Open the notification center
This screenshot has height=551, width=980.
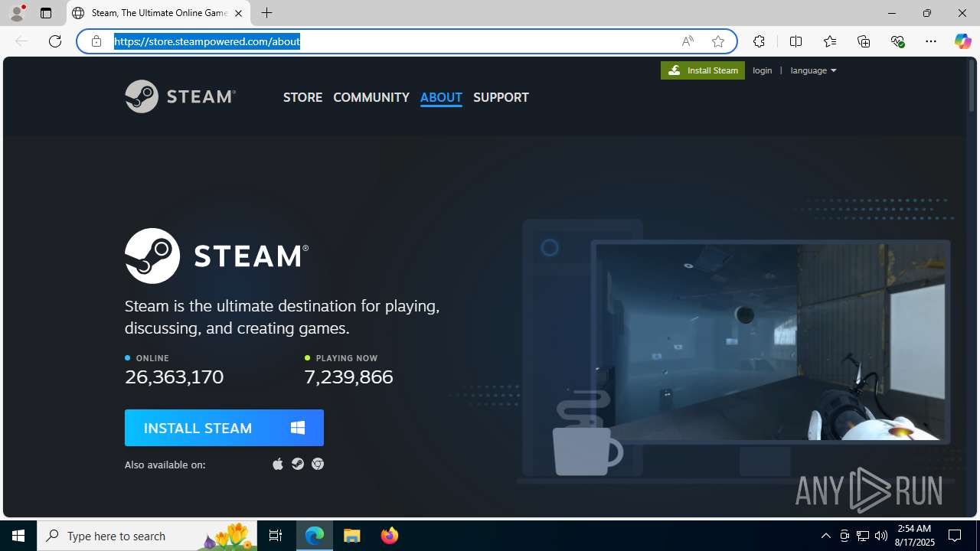click(955, 536)
